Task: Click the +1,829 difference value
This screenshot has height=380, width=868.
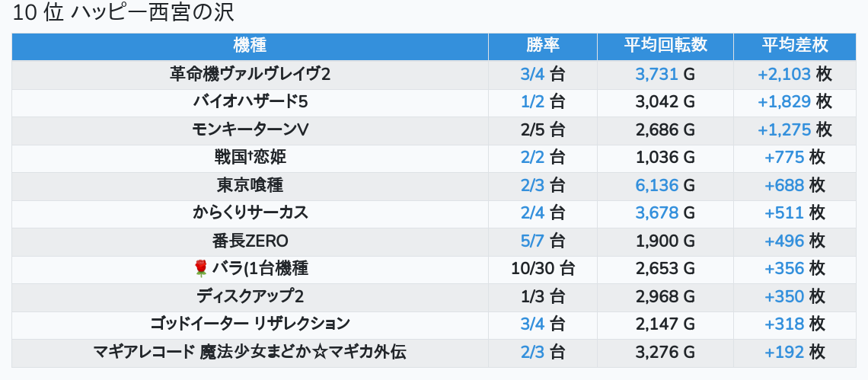Action: tap(784, 102)
